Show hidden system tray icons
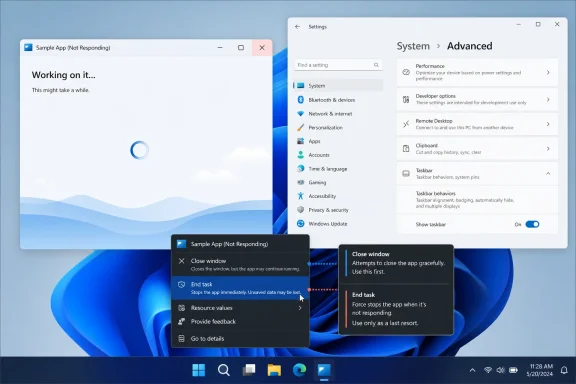The image size is (576, 384). pyautogui.click(x=472, y=370)
